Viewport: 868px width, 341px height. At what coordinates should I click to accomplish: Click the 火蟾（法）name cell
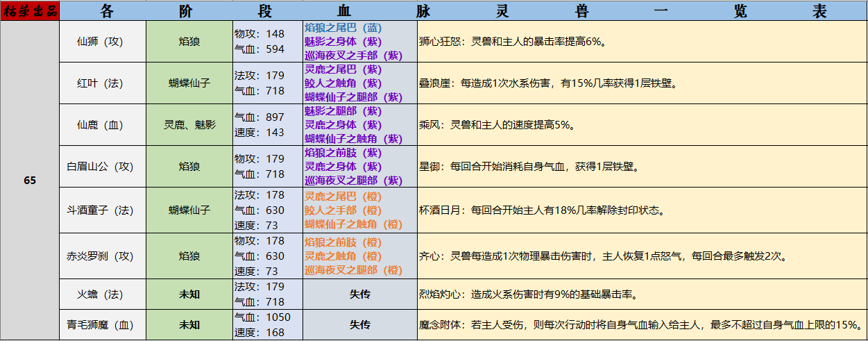coord(103,294)
